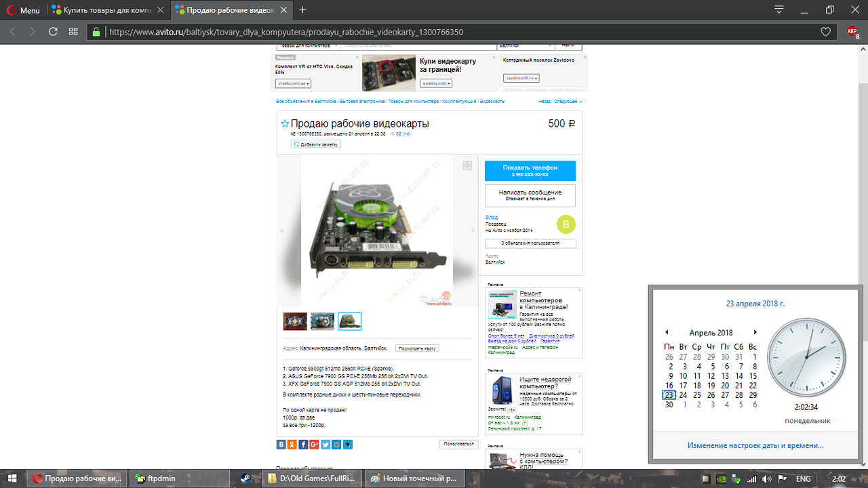
Task: Open seller profile 'Влад'
Action: [492, 218]
